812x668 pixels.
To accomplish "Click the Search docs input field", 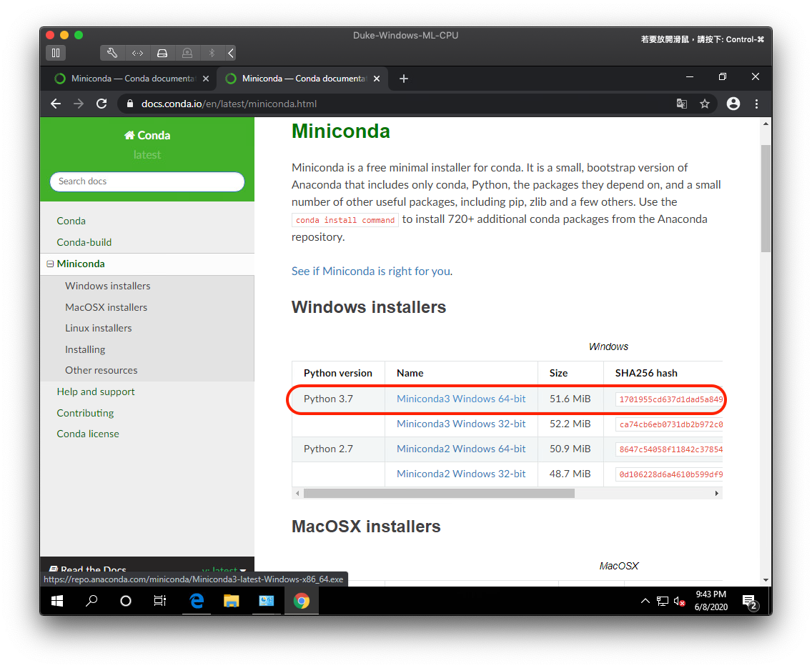I will click(147, 181).
